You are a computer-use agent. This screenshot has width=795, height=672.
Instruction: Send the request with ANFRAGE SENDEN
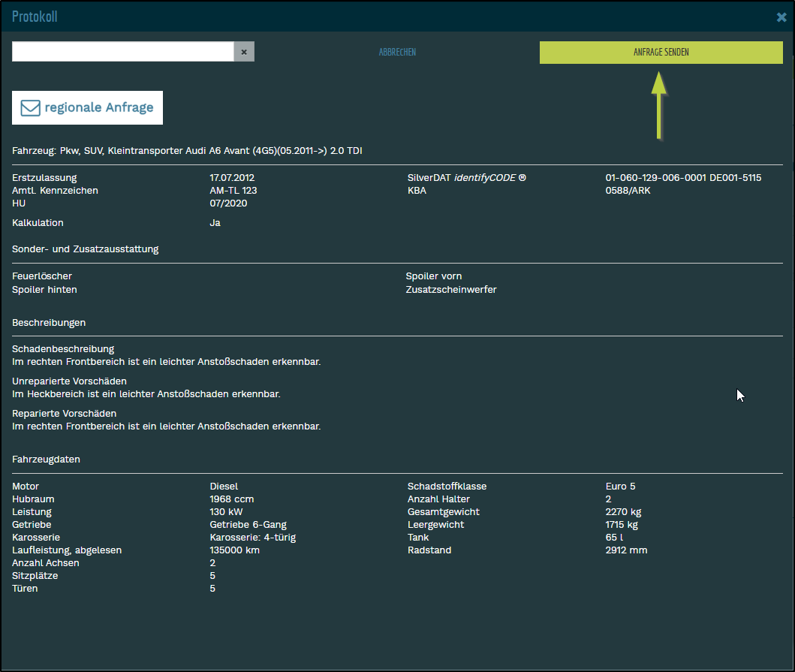point(661,53)
